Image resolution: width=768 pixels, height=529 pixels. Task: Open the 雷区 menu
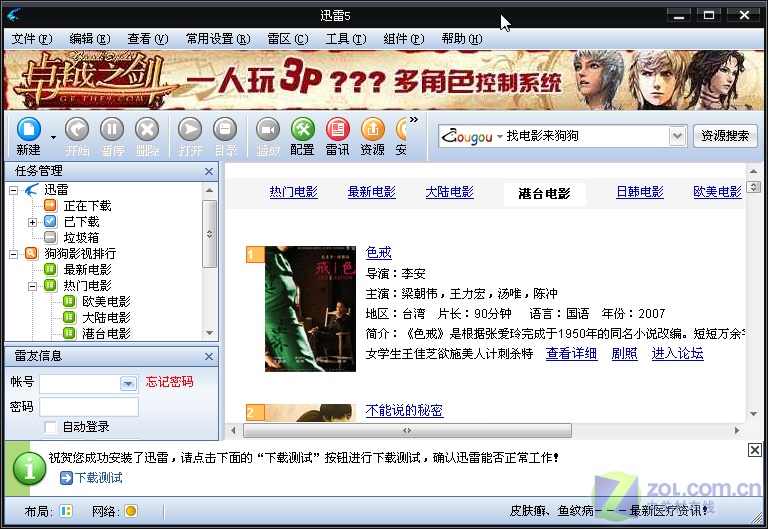[288, 39]
